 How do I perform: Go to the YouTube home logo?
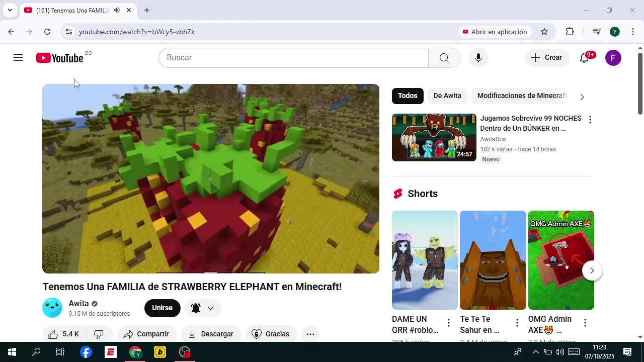(60, 58)
